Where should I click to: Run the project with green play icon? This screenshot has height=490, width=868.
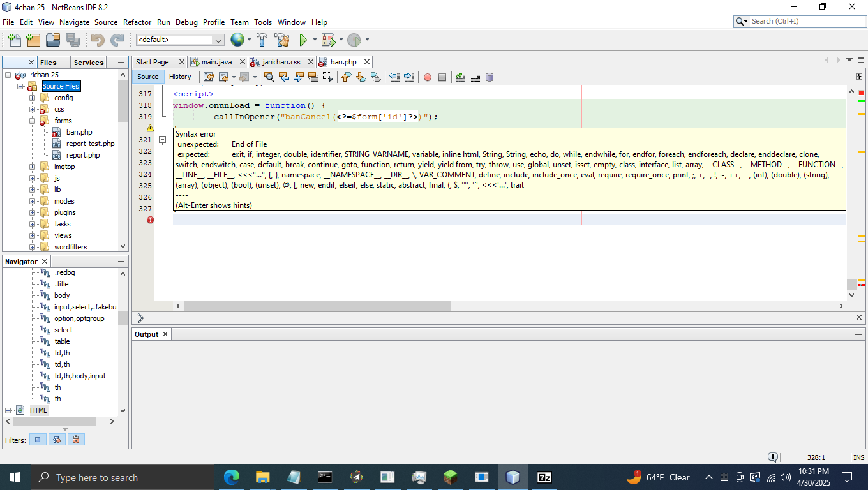[x=304, y=40]
